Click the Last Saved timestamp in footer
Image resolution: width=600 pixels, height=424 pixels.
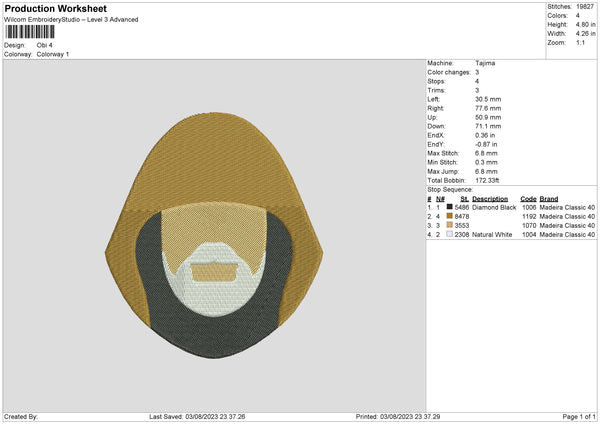tap(197, 416)
